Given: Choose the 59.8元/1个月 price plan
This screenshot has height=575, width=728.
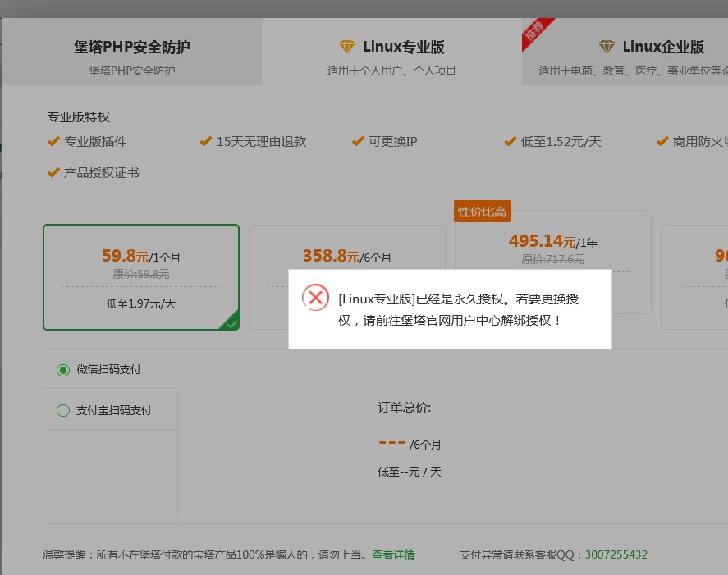Looking at the screenshot, I should pos(141,277).
